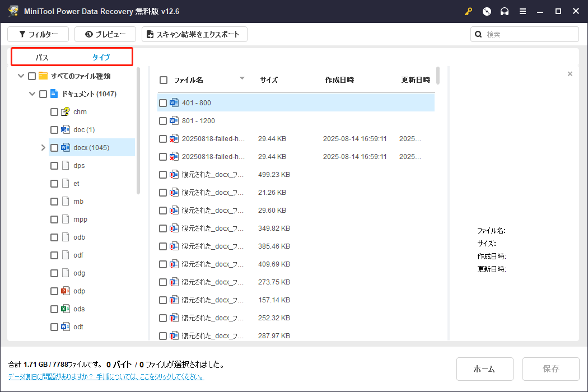Click the MiniTool app logo icon

[x=13, y=11]
